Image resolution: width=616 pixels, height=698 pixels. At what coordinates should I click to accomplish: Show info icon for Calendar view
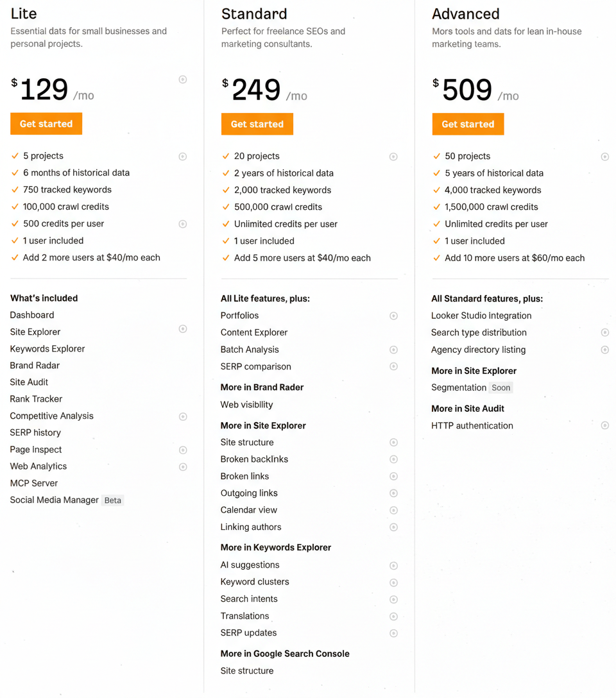pyautogui.click(x=393, y=511)
